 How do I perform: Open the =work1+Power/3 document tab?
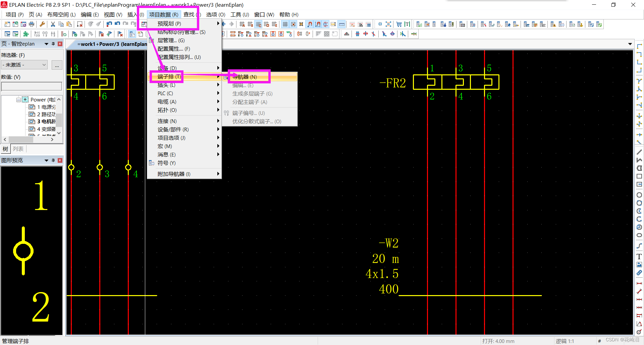[x=112, y=44]
